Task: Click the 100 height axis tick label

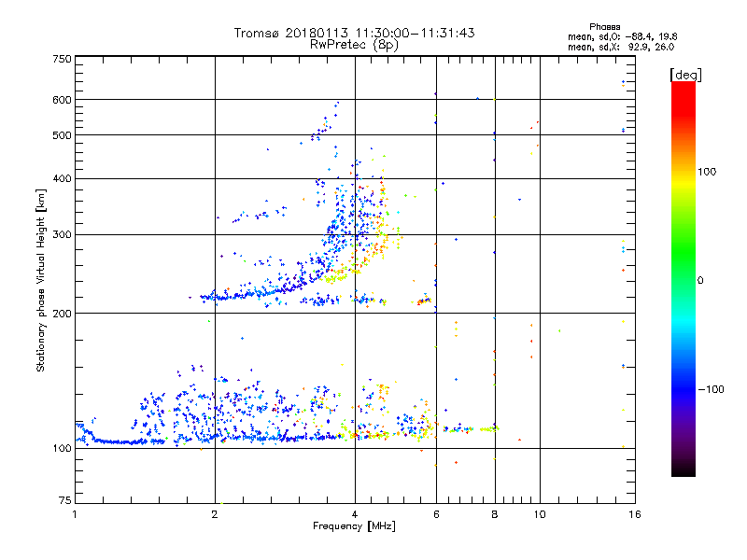Action: point(62,448)
